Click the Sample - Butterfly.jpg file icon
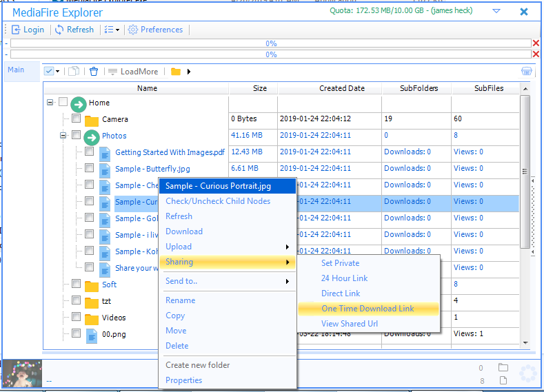 (x=105, y=170)
